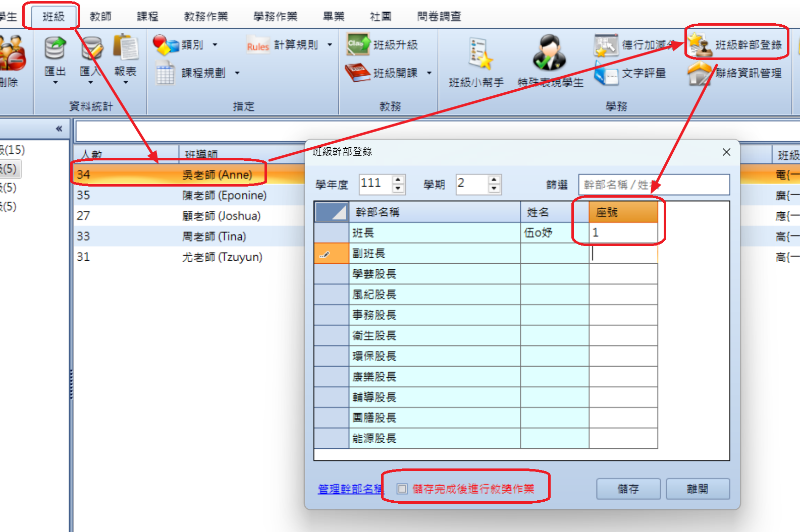Image resolution: width=800 pixels, height=532 pixels.
Task: Select the 環保股長 row
Action: pos(486,356)
